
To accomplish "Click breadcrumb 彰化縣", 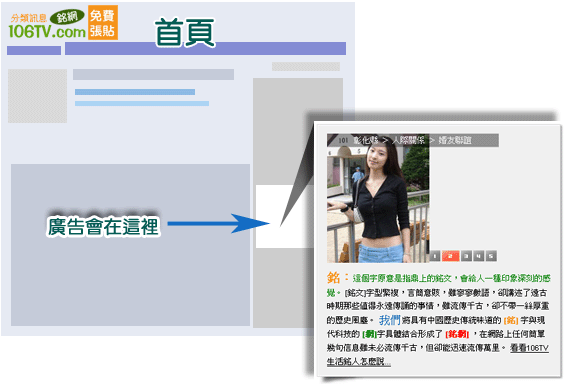I will [366, 140].
